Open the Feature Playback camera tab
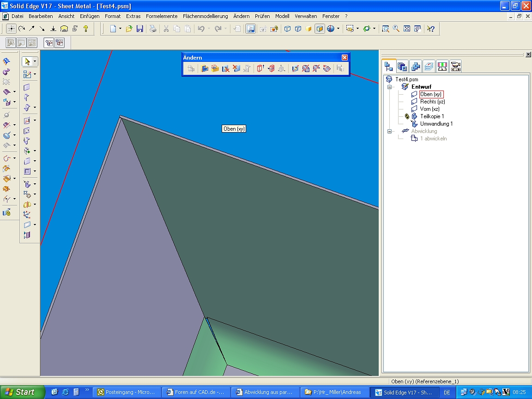 click(x=456, y=66)
